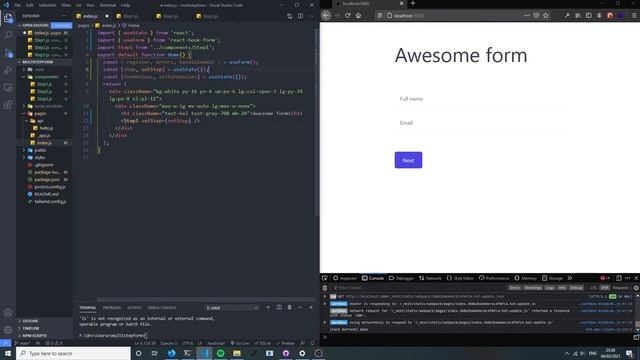This screenshot has width=640, height=360.
Task: Expand the NPM Scripts section
Action: (x=33, y=336)
